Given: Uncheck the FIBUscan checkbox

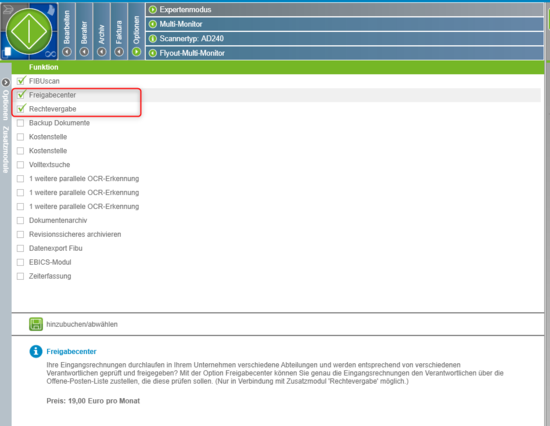Looking at the screenshot, I should [21, 81].
